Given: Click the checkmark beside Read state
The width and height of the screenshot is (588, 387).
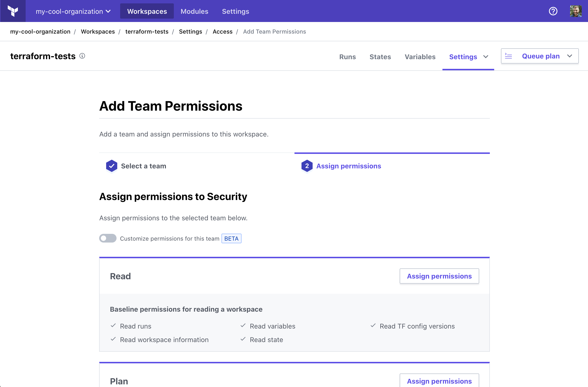Looking at the screenshot, I should 243,339.
